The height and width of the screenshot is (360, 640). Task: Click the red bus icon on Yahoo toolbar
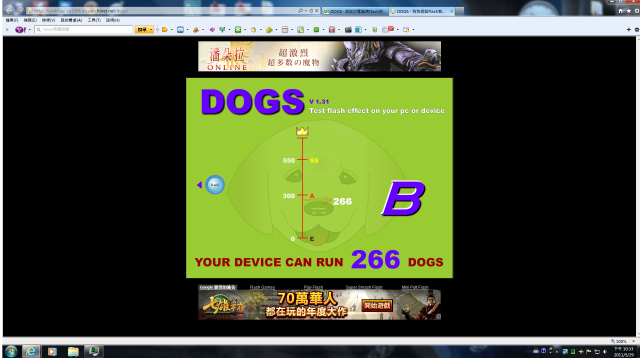332,29
